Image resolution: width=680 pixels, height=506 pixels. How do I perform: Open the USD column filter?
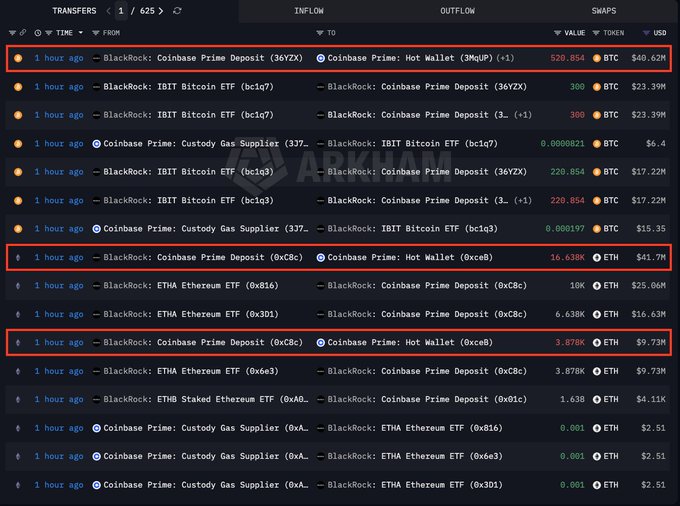(646, 33)
